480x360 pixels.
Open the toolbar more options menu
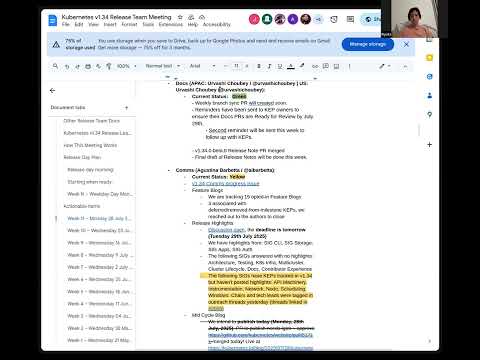tap(349, 66)
